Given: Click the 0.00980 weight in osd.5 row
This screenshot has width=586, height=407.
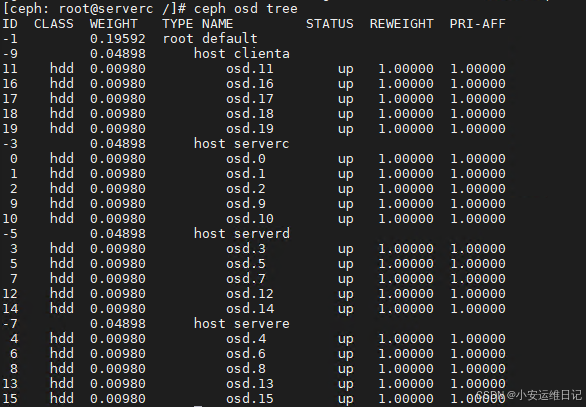Looking at the screenshot, I should 118,264.
